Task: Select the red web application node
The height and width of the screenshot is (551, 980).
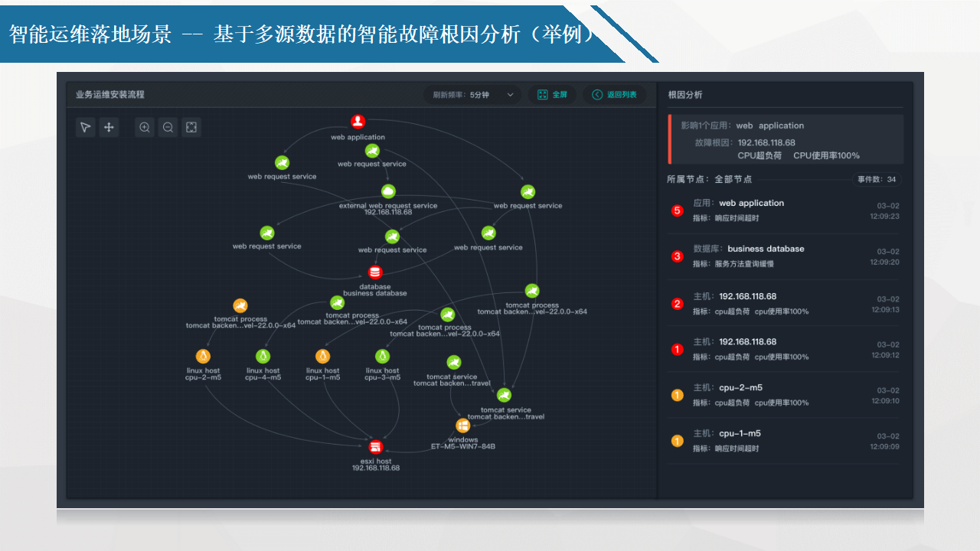Action: point(358,122)
